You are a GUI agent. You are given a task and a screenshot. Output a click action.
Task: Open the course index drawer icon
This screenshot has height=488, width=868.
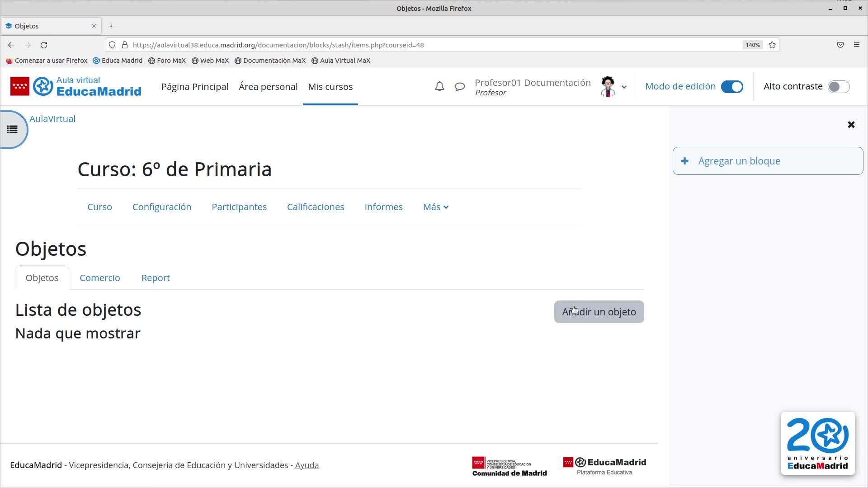(x=12, y=130)
